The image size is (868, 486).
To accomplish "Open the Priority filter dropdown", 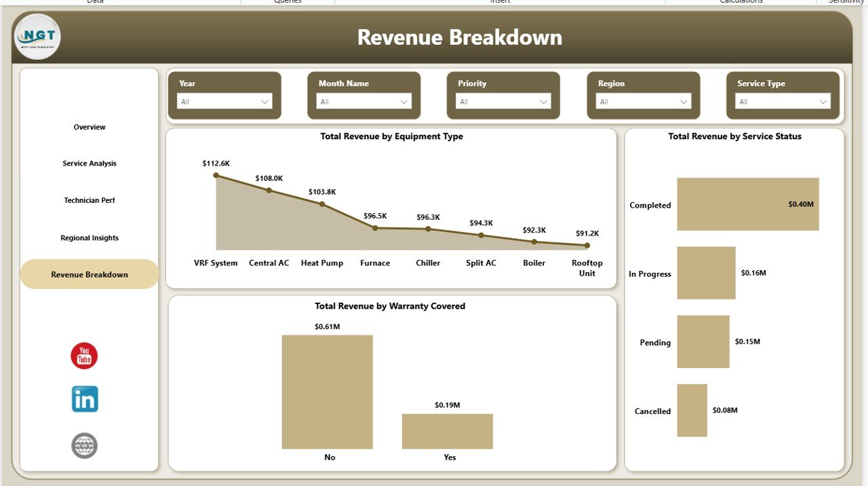I will coord(543,101).
